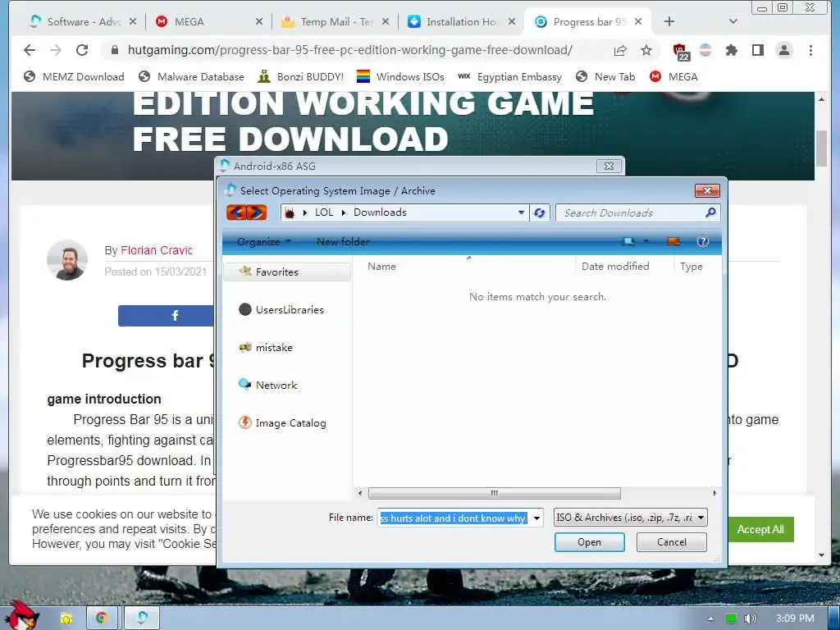840x630 pixels.
Task: Open the Egyptian Embassy bookmark
Action: tap(509, 76)
